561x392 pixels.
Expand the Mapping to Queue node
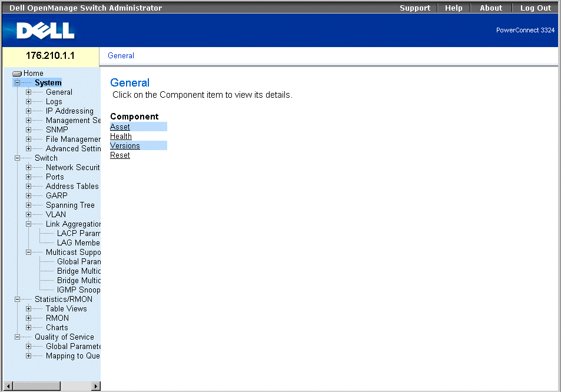(28, 356)
